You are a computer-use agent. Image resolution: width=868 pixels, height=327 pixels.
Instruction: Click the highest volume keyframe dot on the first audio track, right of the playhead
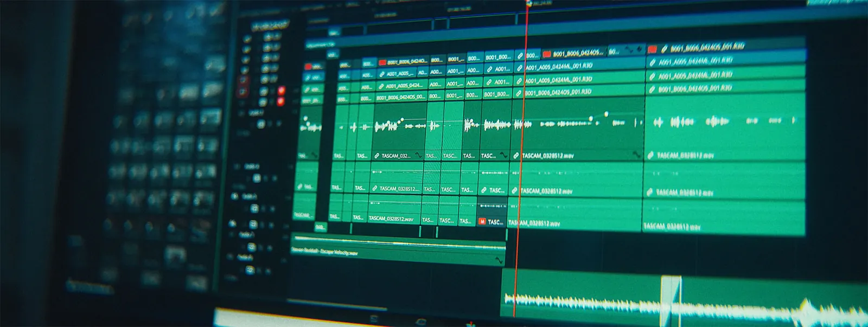click(606, 114)
